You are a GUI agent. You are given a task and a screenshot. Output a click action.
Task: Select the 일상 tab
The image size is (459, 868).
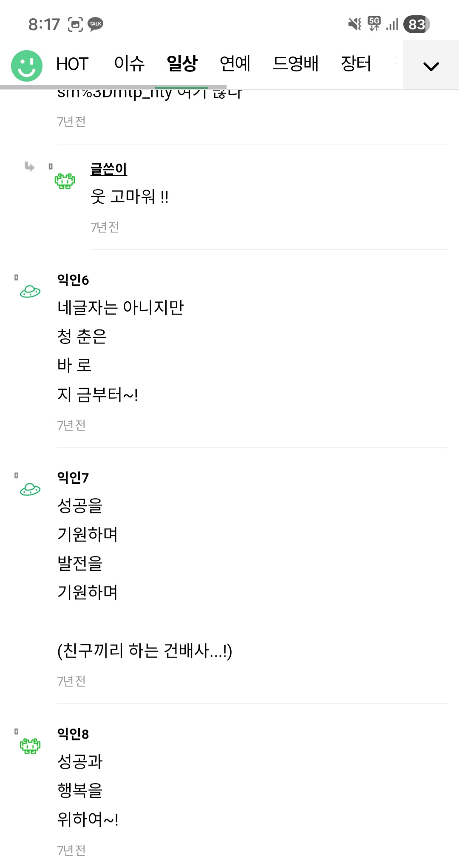click(x=182, y=64)
